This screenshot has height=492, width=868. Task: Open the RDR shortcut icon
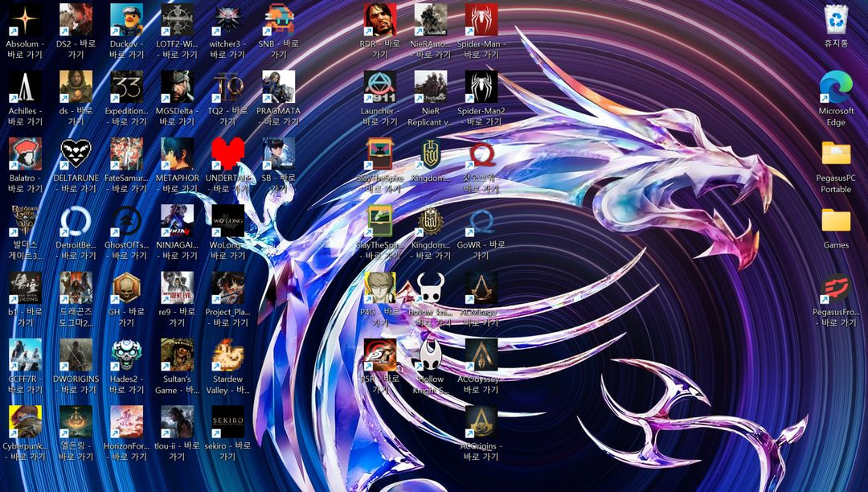(379, 20)
